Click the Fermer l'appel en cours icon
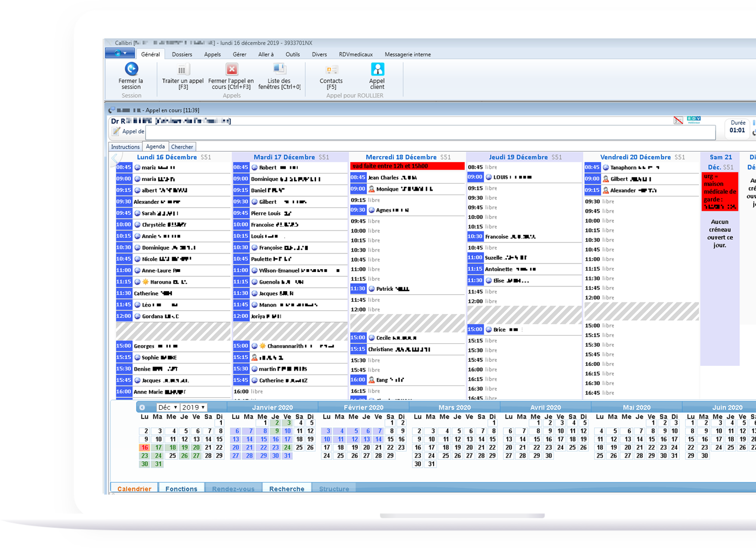 pos(232,69)
